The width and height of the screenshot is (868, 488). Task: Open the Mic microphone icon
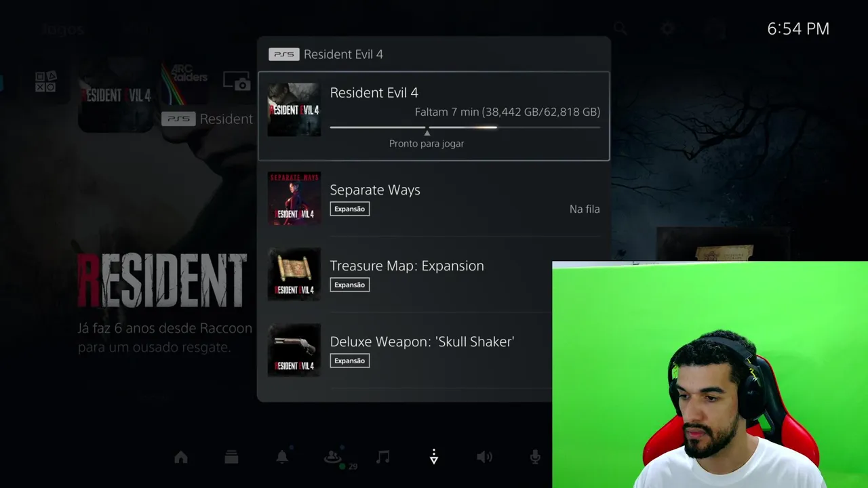click(535, 457)
